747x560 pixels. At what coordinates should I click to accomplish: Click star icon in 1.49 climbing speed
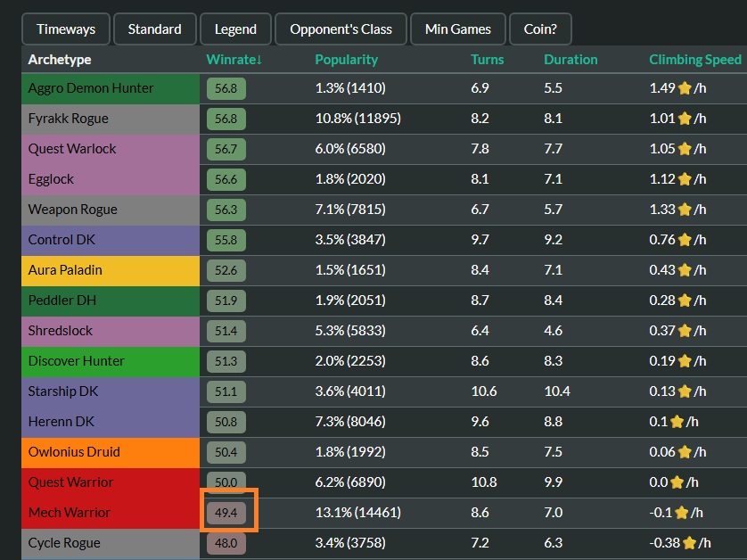(685, 88)
